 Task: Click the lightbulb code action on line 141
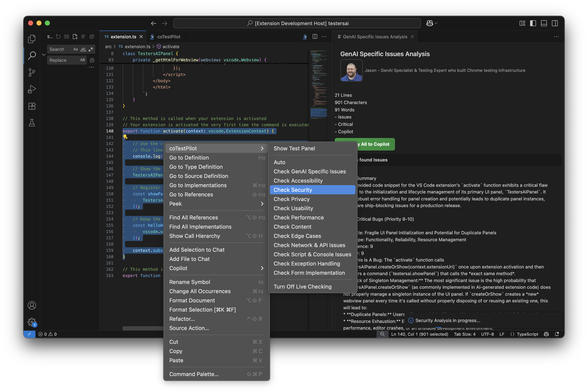pos(125,137)
